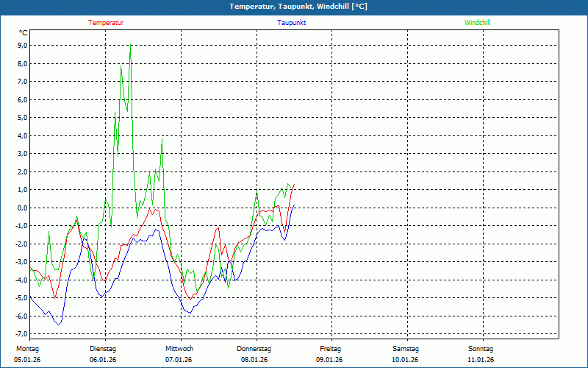This screenshot has width=588, height=368.
Task: Select the Mittwoch day label
Action: [x=179, y=349]
